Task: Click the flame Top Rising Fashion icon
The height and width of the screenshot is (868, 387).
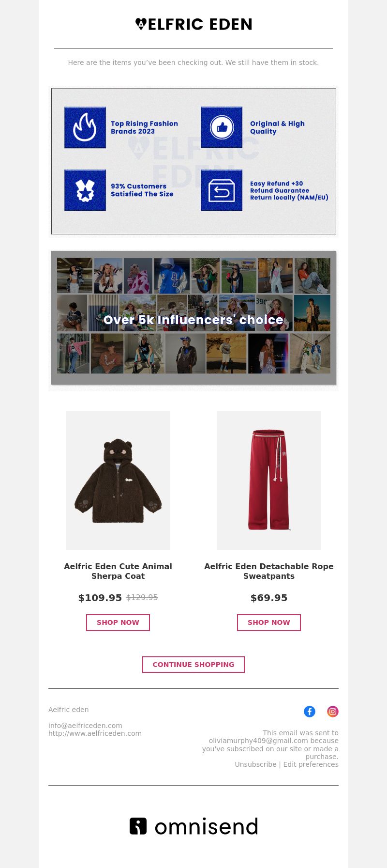Action: tap(85, 127)
